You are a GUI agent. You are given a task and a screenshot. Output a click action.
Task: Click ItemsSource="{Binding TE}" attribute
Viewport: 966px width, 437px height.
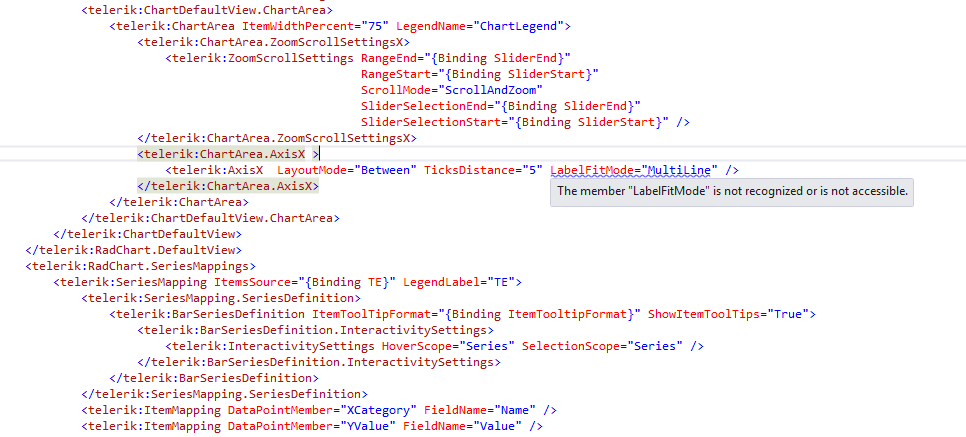click(305, 282)
